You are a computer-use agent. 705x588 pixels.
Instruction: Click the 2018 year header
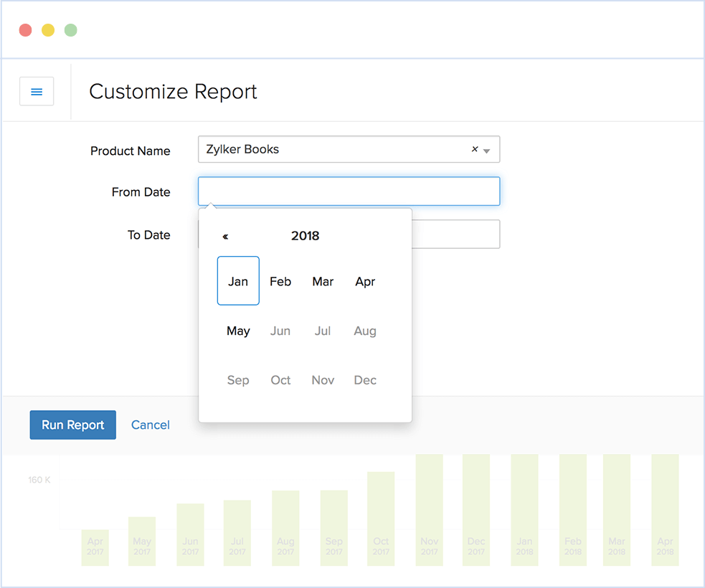click(x=305, y=236)
